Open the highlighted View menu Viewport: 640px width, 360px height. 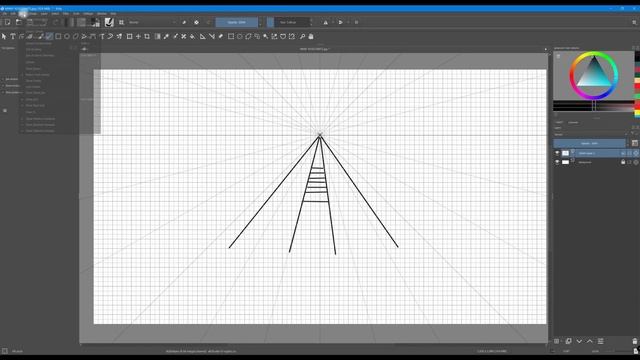point(23,13)
